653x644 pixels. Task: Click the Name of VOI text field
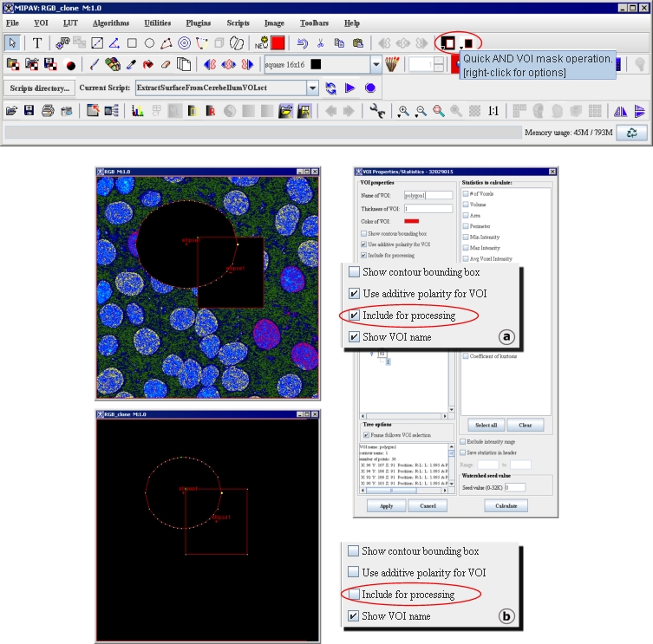click(x=428, y=195)
